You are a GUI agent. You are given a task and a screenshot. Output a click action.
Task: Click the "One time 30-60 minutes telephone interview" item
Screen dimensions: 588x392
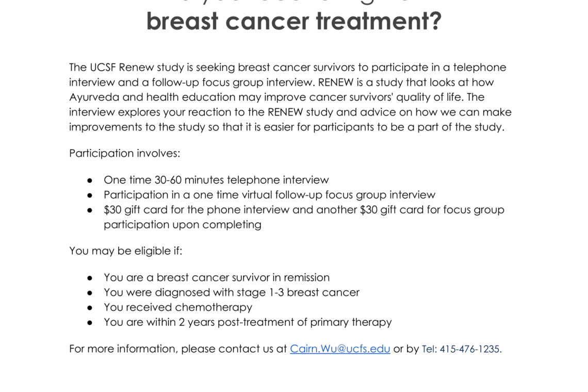(x=216, y=180)
